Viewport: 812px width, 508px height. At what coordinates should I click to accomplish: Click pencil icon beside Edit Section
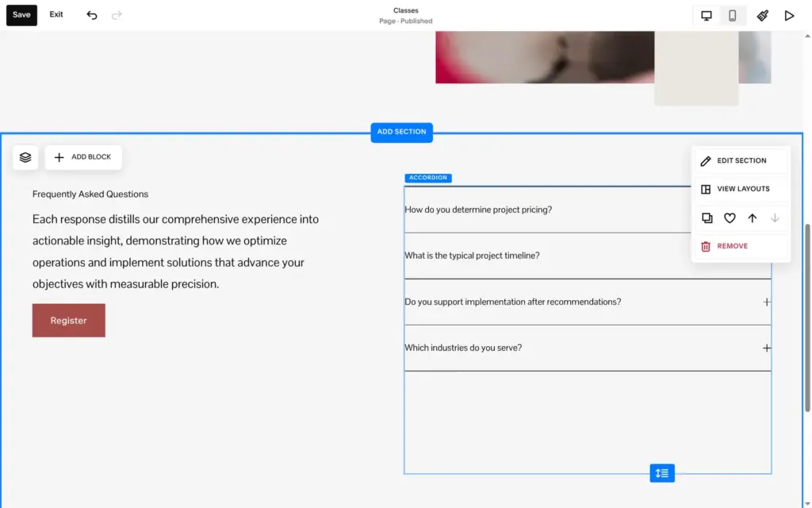click(705, 161)
